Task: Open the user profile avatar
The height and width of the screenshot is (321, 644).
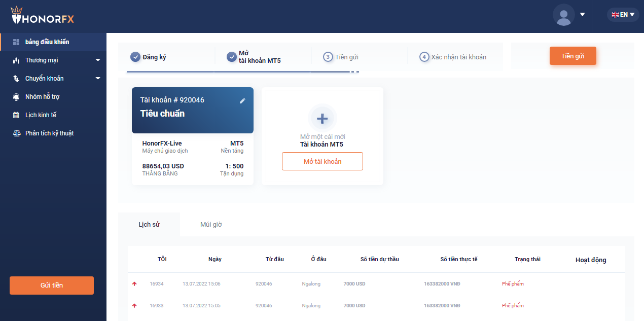Action: (x=563, y=15)
